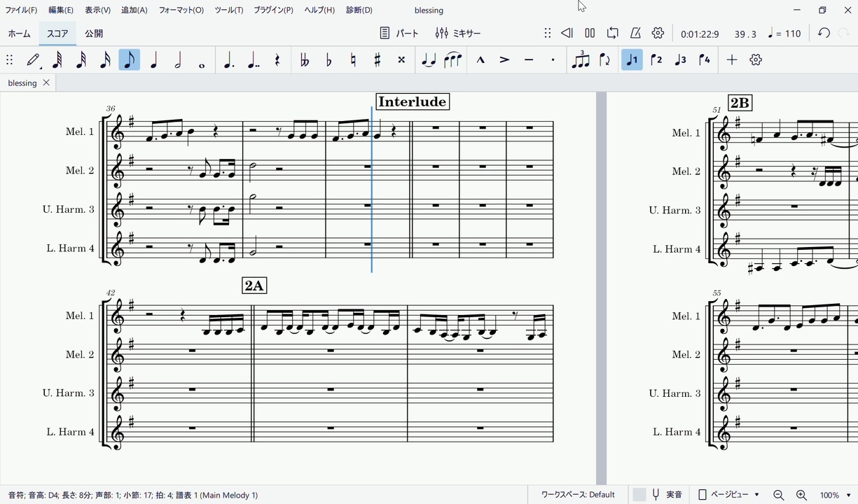
Task: Undo the last action
Action: coord(824,33)
